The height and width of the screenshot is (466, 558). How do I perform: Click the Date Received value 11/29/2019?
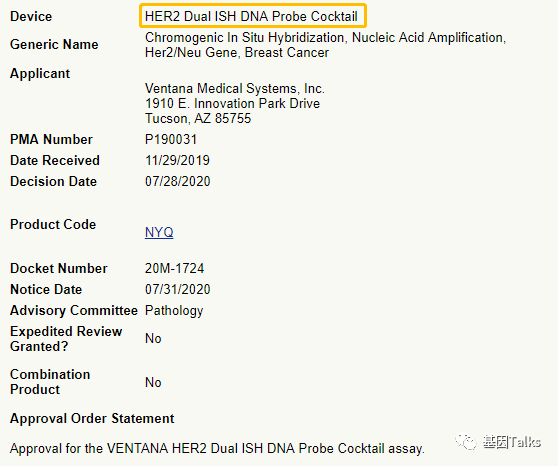(x=177, y=160)
